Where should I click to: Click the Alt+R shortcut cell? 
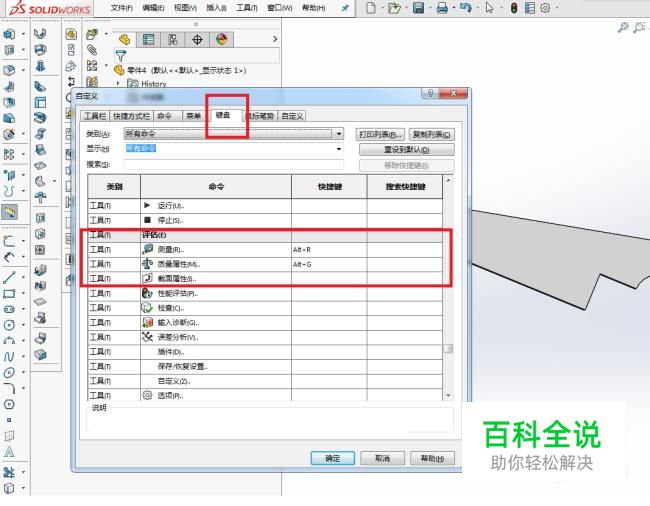coord(329,249)
